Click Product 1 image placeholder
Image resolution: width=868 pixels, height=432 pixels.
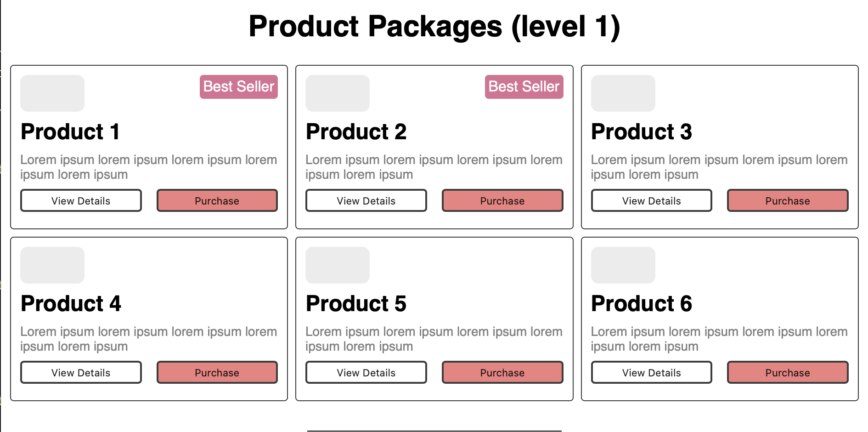pyautogui.click(x=52, y=93)
